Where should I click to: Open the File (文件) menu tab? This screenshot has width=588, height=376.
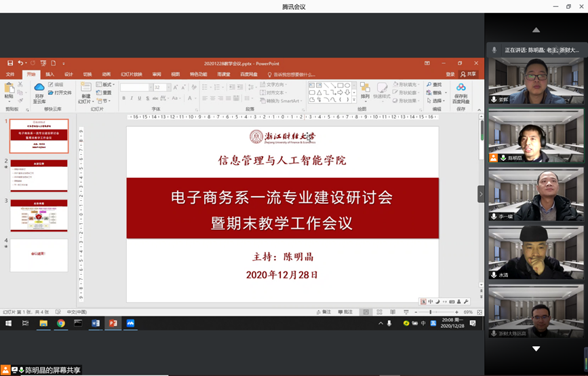point(10,74)
